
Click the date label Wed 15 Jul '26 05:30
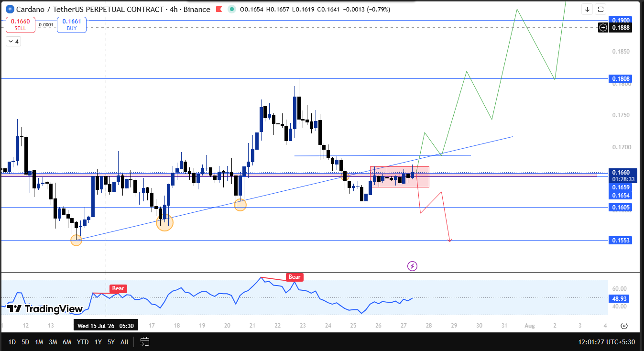(105, 326)
